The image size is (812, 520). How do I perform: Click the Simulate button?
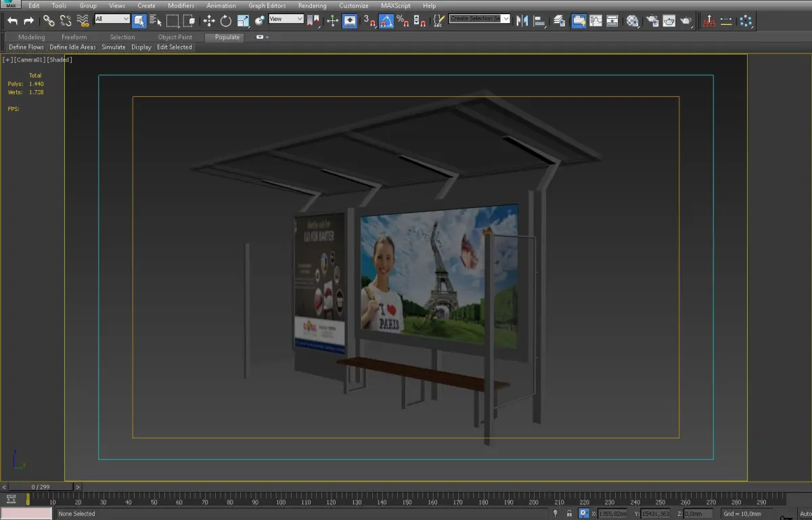click(x=114, y=47)
